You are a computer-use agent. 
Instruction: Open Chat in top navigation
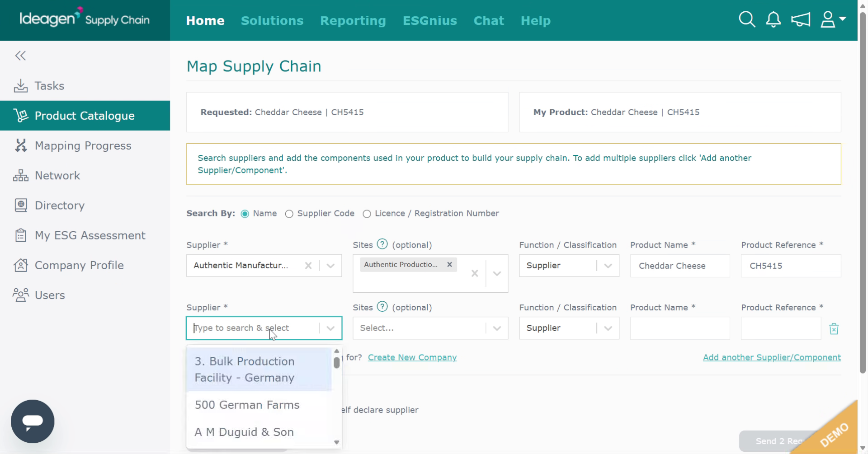pyautogui.click(x=489, y=20)
